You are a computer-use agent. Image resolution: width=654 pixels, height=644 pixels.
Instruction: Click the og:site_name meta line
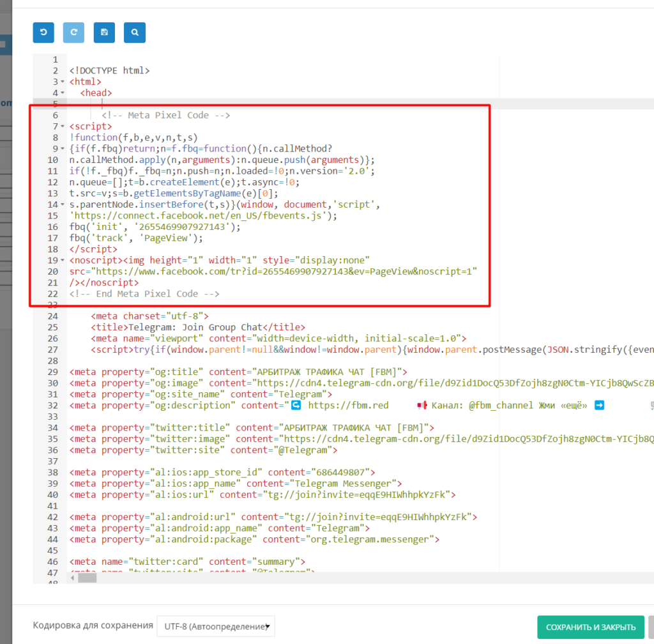tap(201, 394)
